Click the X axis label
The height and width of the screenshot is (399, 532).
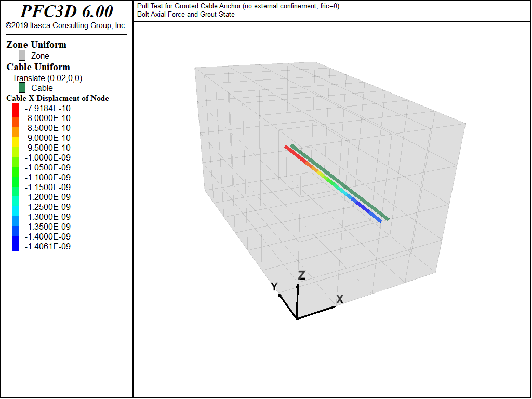[x=340, y=300]
